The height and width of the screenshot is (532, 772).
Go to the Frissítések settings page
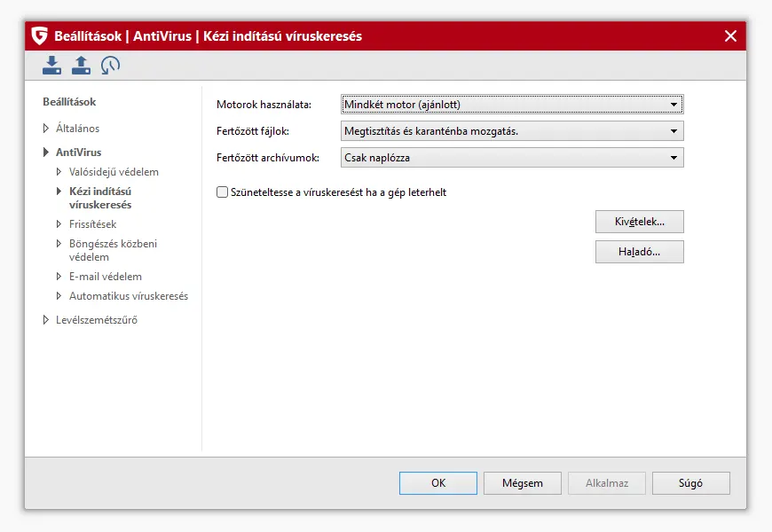coord(92,224)
